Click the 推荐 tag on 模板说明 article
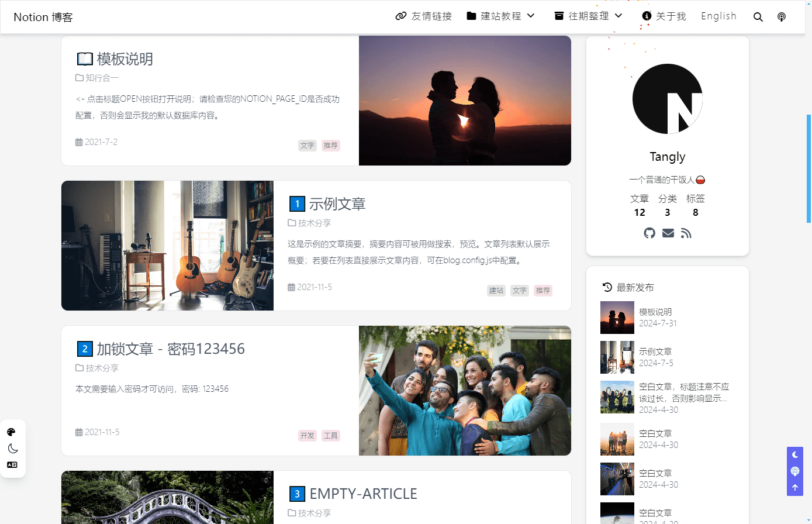This screenshot has height=524, width=812. click(x=330, y=145)
